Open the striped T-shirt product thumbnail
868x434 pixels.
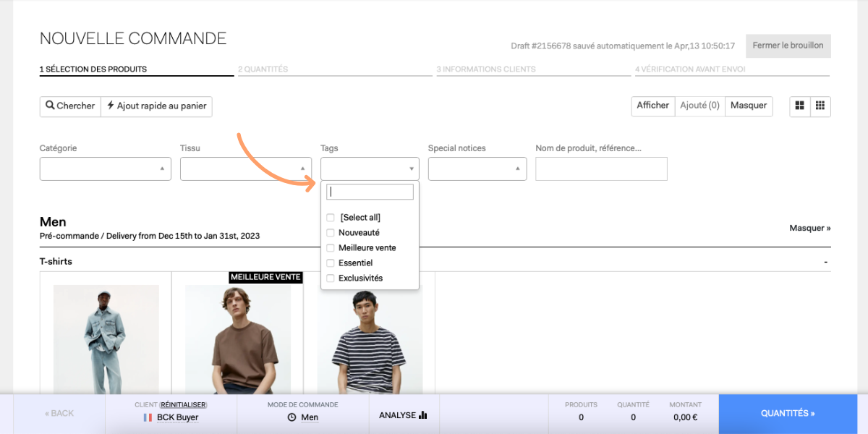coord(370,339)
